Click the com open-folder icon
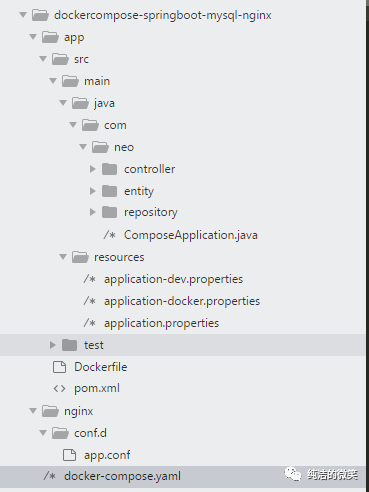The width and height of the screenshot is (369, 492). (x=90, y=125)
